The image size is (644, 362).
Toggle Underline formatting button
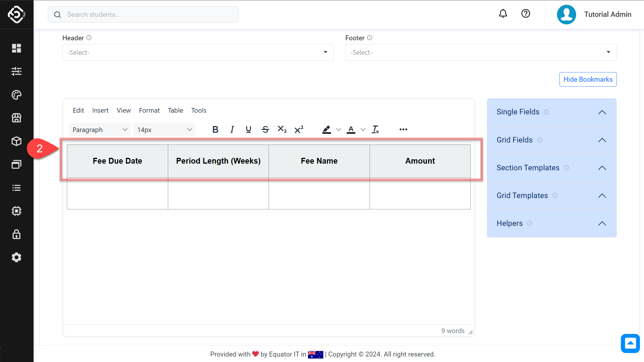248,129
